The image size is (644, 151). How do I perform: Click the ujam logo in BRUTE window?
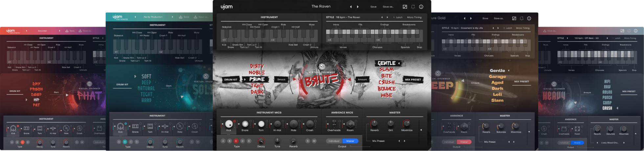[x=227, y=7]
